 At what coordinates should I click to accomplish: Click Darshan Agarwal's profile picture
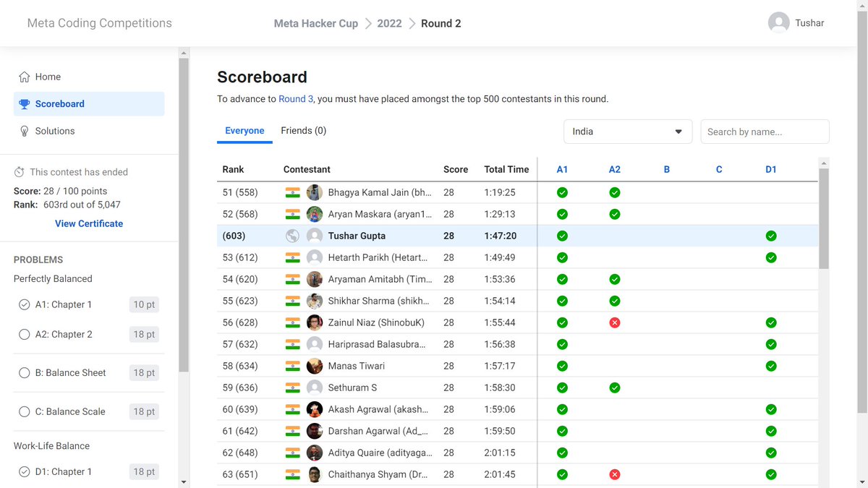pos(315,431)
